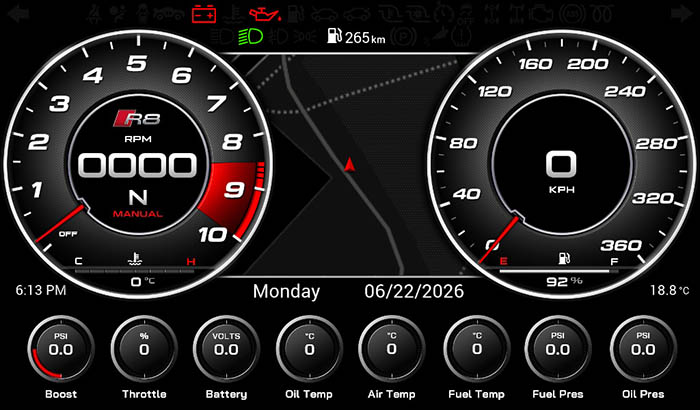This screenshot has height=410, width=700.
Task: Tap the right turn signal arrow
Action: click(x=682, y=14)
